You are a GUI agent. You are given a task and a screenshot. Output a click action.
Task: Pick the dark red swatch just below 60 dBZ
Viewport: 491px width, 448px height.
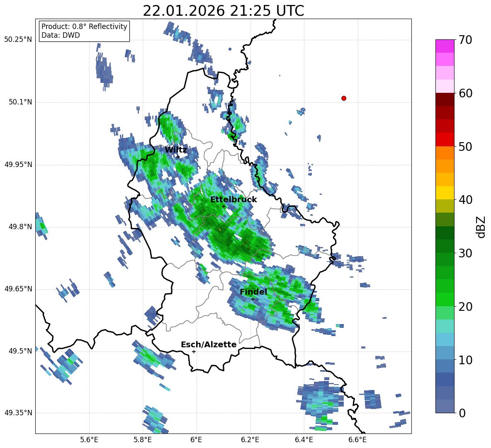445,99
